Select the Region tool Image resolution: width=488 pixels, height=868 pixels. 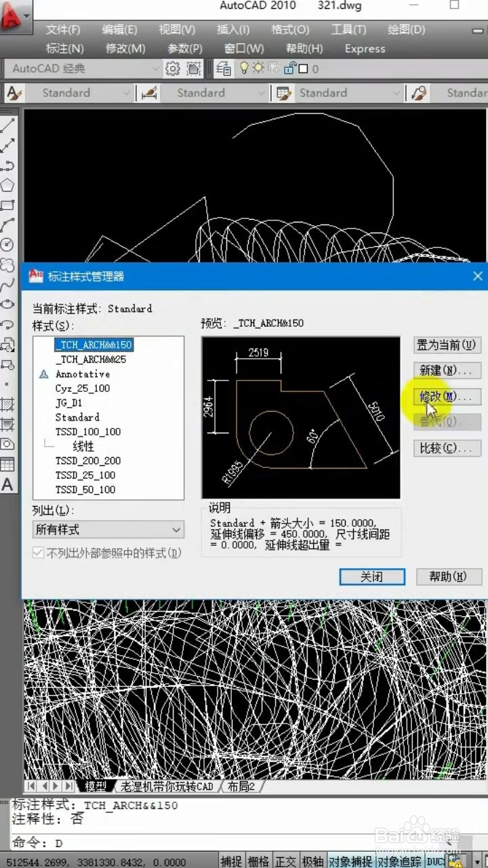[7, 444]
